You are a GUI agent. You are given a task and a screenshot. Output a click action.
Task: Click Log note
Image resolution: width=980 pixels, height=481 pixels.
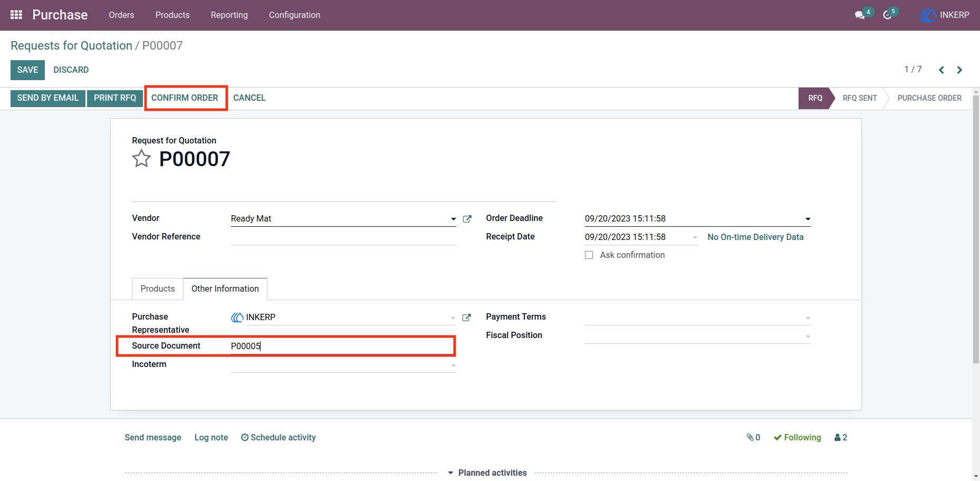click(x=211, y=437)
